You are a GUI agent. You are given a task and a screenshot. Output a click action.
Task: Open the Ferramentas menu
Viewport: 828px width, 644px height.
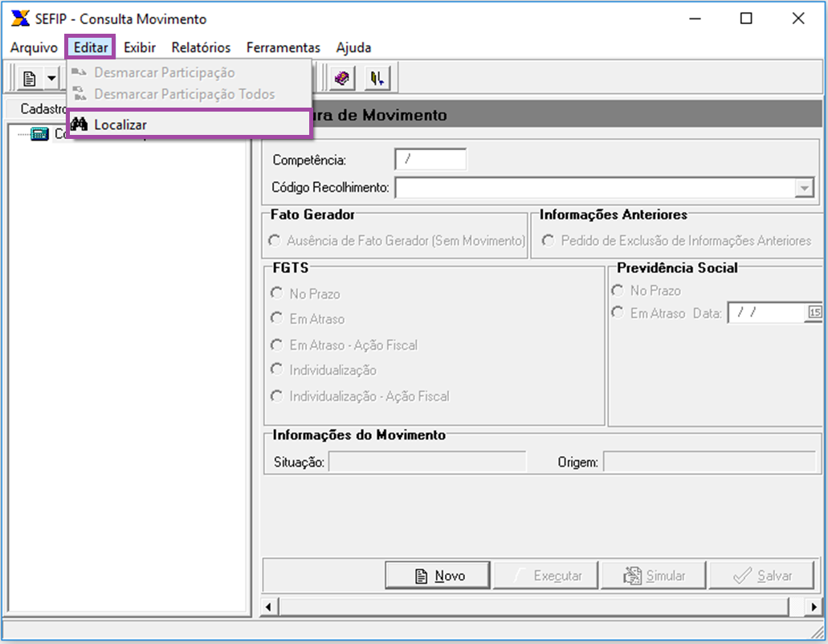(x=283, y=47)
